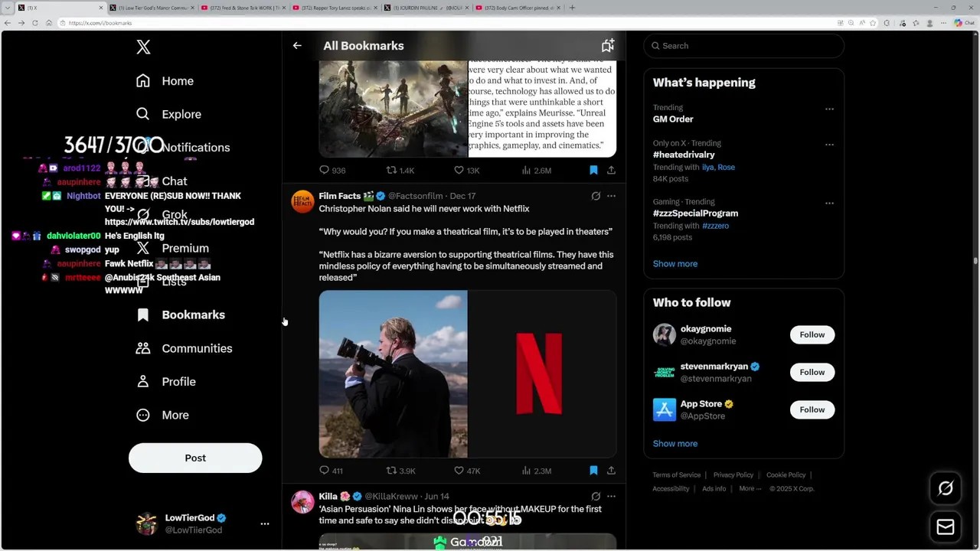Repost the post with 1.4K reposts
Viewport: 980px width, 551px height.
[400, 170]
